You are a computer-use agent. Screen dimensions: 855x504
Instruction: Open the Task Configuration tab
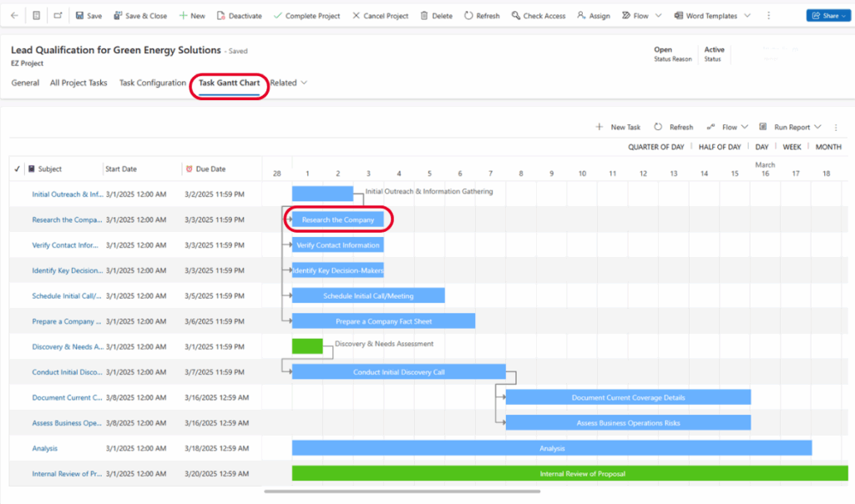pyautogui.click(x=152, y=83)
